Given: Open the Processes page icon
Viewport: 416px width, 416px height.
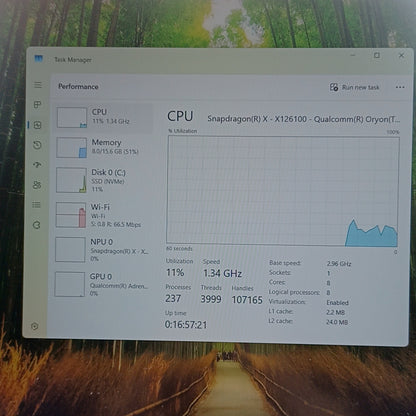Looking at the screenshot, I should click(x=37, y=105).
